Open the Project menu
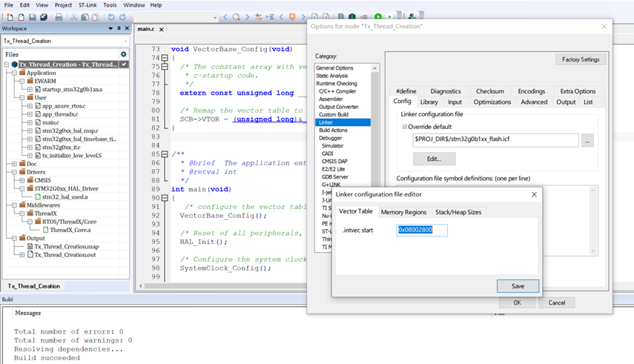 point(63,5)
